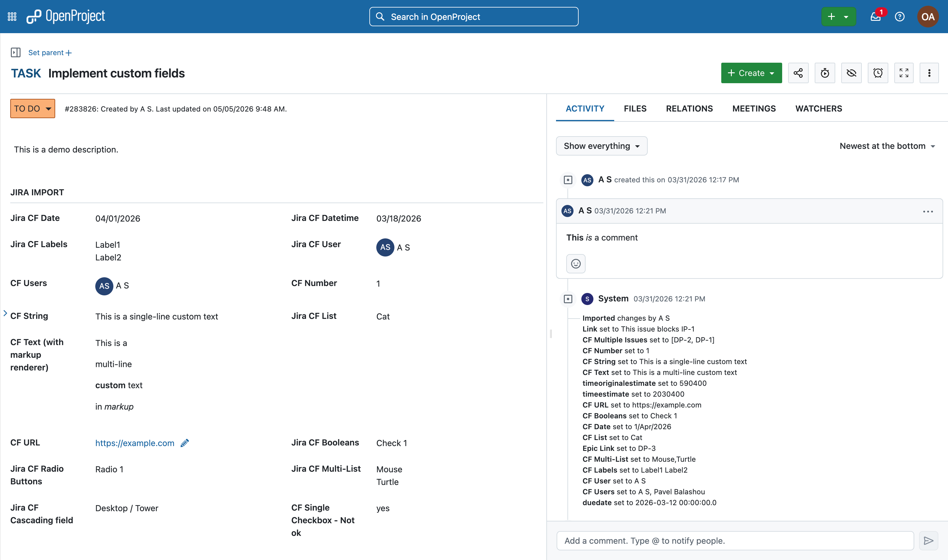Viewport: 948px width, 560px height.
Task: Add emoji reaction to the comment
Action: [576, 263]
